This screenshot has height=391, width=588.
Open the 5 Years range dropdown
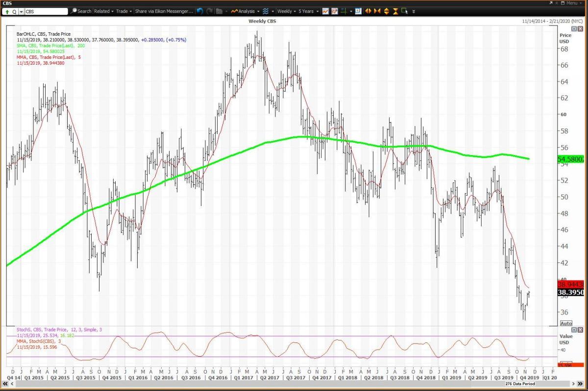[309, 11]
